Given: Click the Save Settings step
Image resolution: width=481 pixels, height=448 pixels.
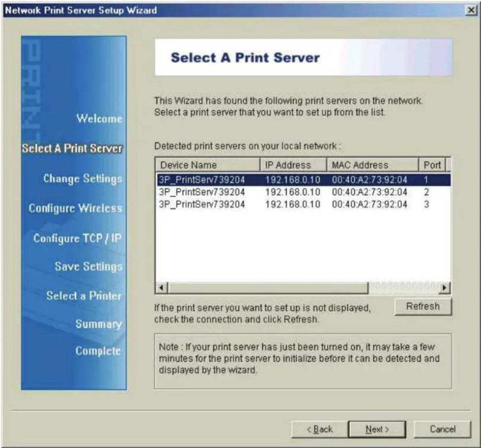Looking at the screenshot, I should pos(89,266).
